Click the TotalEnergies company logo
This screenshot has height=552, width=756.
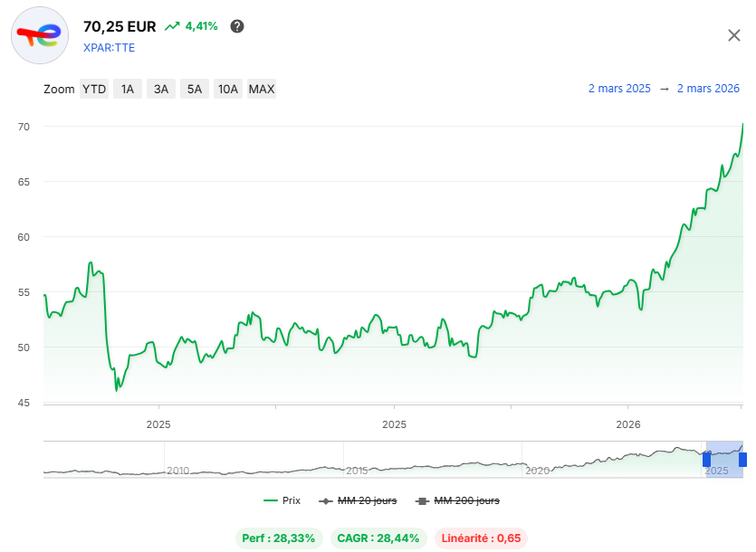(40, 35)
